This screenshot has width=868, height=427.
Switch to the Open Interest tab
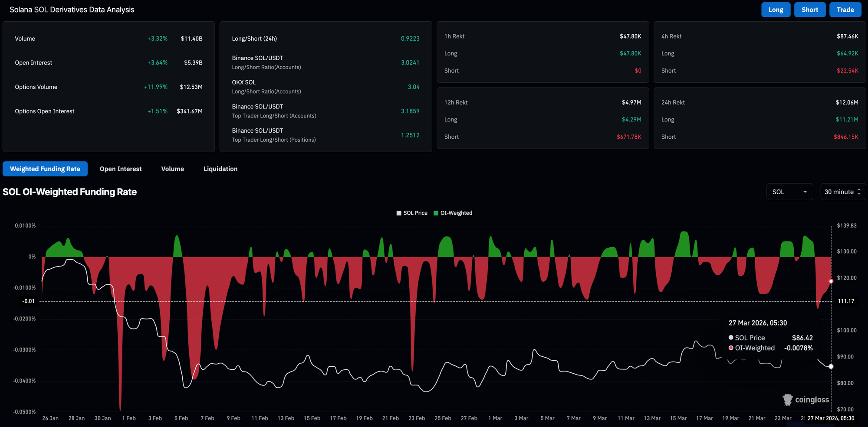click(121, 169)
